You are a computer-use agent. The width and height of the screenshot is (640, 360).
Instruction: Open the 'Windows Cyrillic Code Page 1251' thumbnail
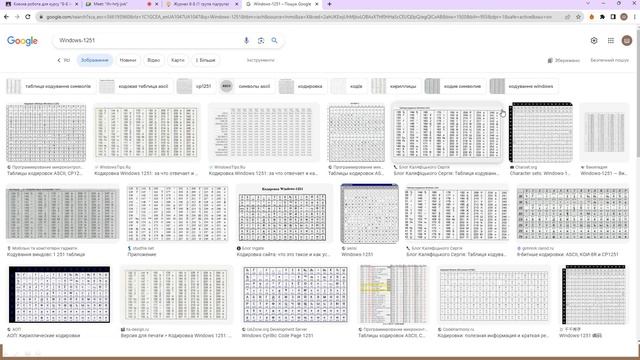pos(296,295)
